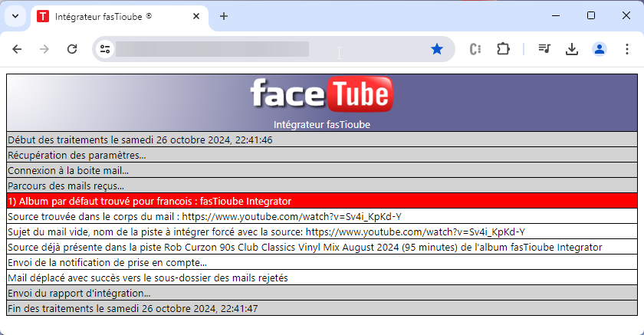Screen dimensions: 644x335
Task: Show the Downloads panel
Action: (571, 49)
